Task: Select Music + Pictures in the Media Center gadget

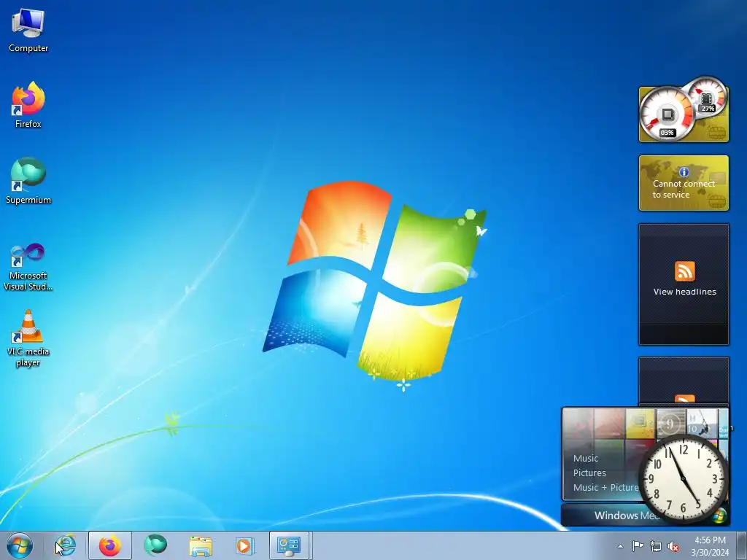Action: (x=606, y=487)
